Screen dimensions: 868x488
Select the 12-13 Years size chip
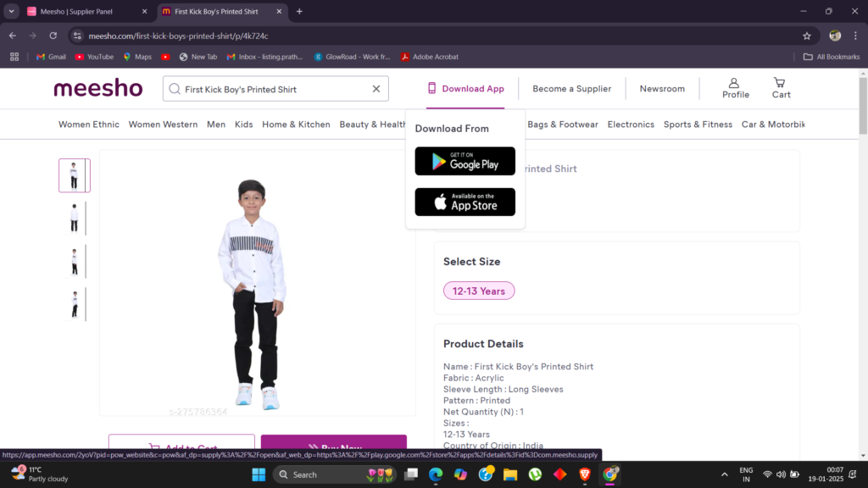(x=479, y=291)
